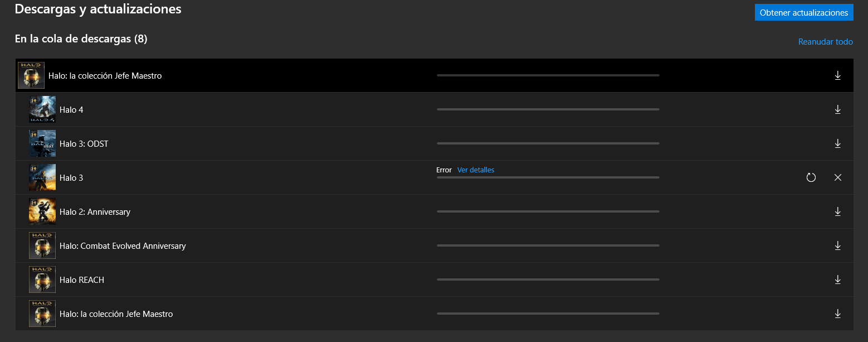Click the Halo REACH download progress bar

tap(548, 280)
